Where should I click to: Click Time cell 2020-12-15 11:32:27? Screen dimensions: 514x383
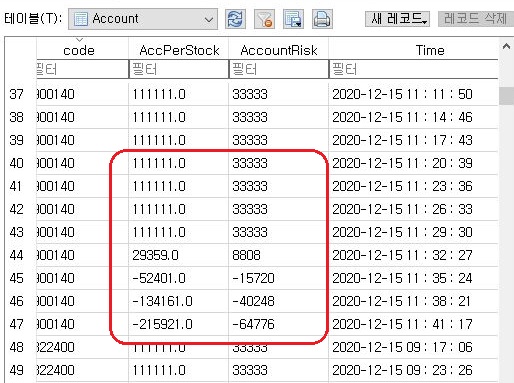(x=413, y=255)
